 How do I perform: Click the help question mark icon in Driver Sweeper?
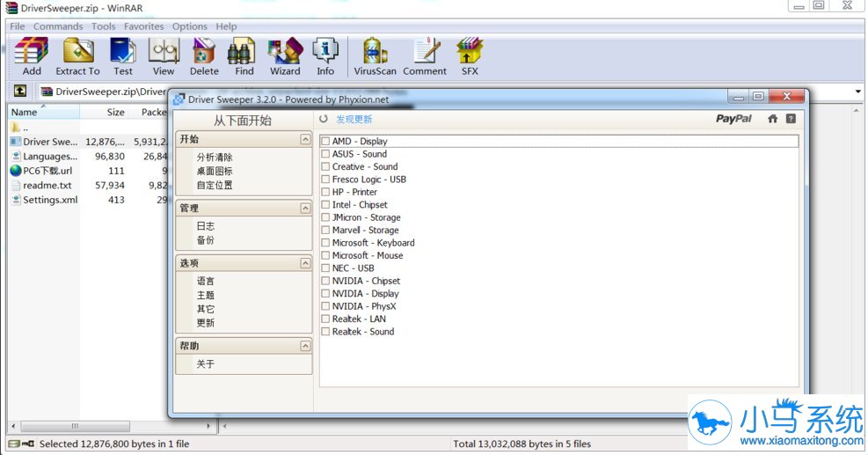pyautogui.click(x=791, y=119)
